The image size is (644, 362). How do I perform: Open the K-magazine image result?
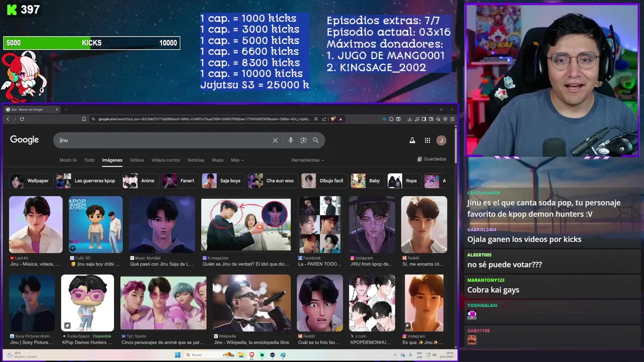pyautogui.click(x=246, y=224)
